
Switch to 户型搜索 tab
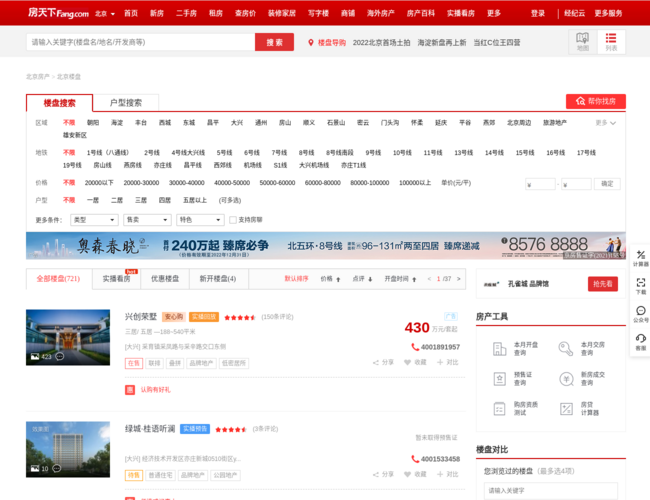pyautogui.click(x=126, y=103)
